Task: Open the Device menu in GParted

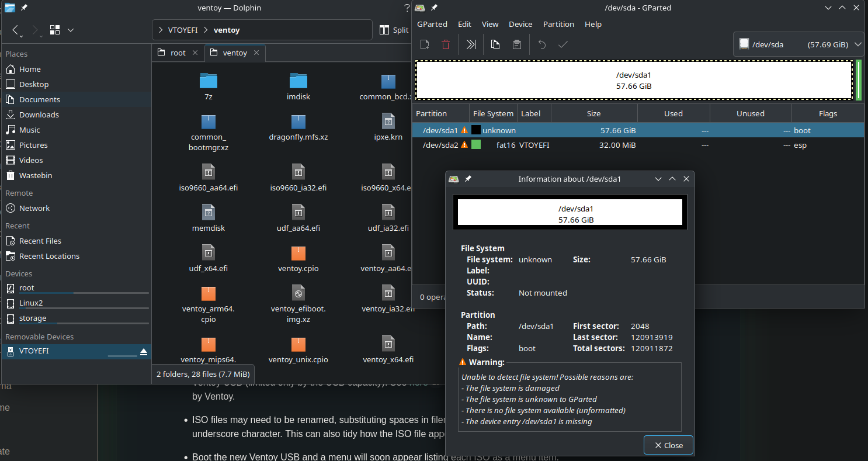Action: tap(520, 24)
